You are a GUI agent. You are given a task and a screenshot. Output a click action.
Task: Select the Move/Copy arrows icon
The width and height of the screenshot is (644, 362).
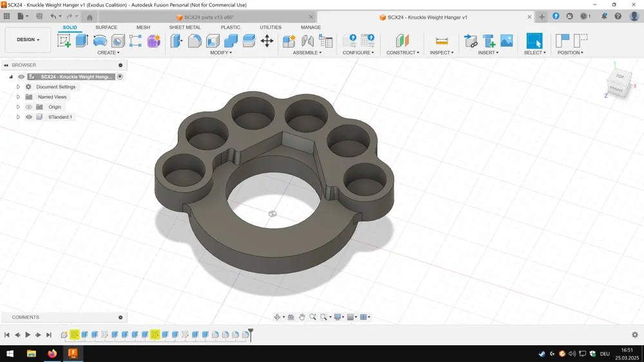point(267,41)
